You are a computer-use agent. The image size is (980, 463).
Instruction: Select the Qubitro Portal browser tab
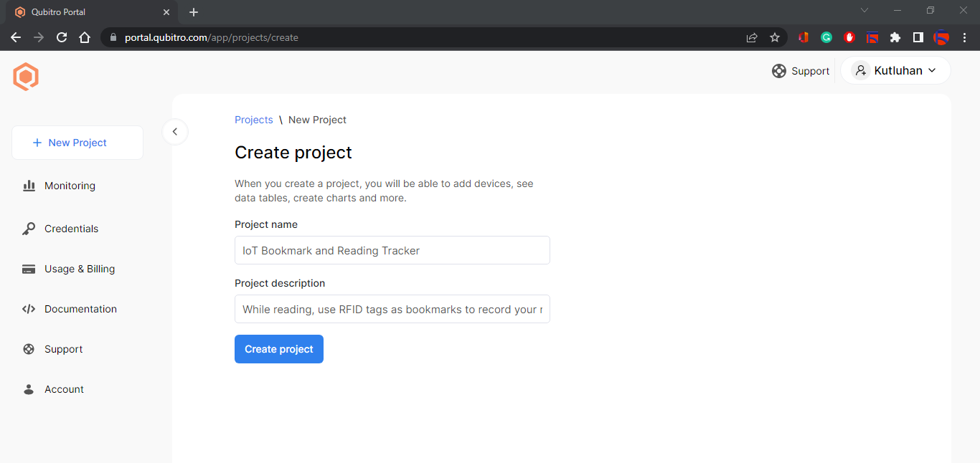[86, 12]
